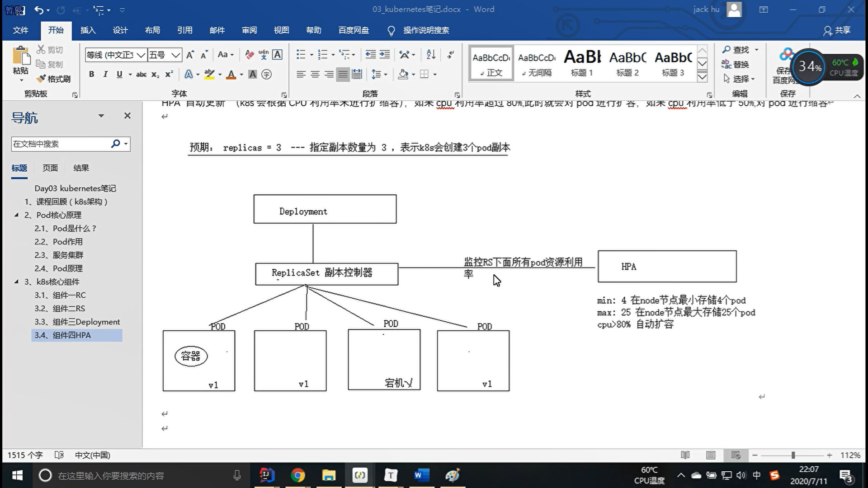Apply text highlight color
This screenshot has height=488, width=868.
point(209,74)
